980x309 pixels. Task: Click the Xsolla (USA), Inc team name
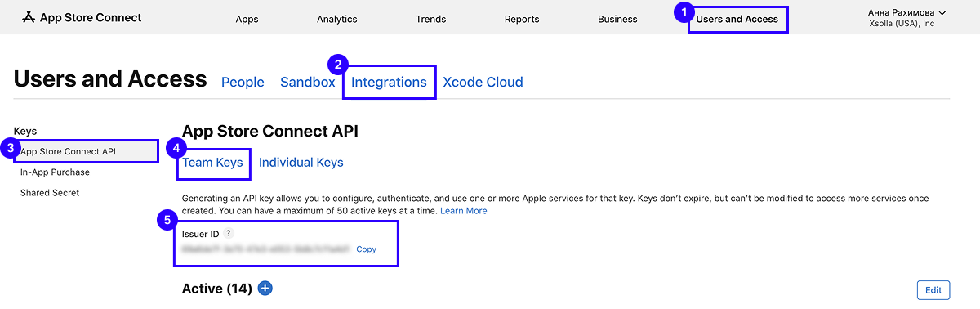tap(902, 24)
